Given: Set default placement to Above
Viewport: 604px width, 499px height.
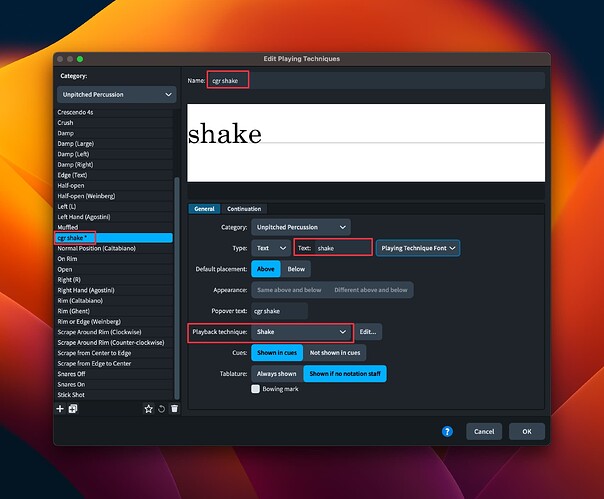Looking at the screenshot, I should 266,269.
